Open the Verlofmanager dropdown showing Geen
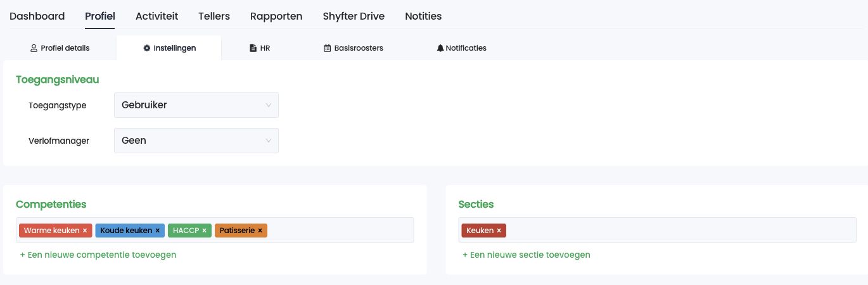 [x=196, y=141]
